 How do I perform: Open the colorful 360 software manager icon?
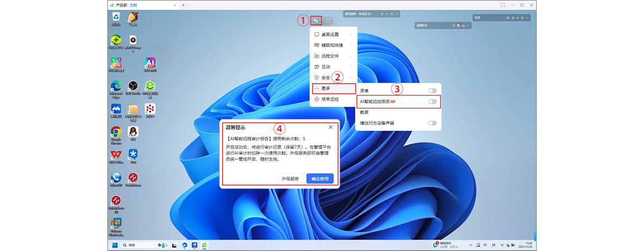click(116, 63)
